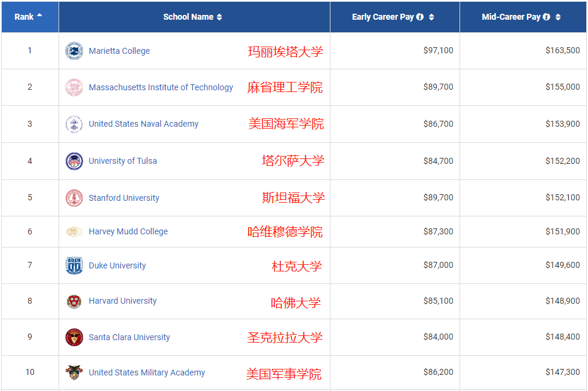This screenshot has width=588, height=391.
Task: Sort by School Name arrows
Action: coord(219,17)
